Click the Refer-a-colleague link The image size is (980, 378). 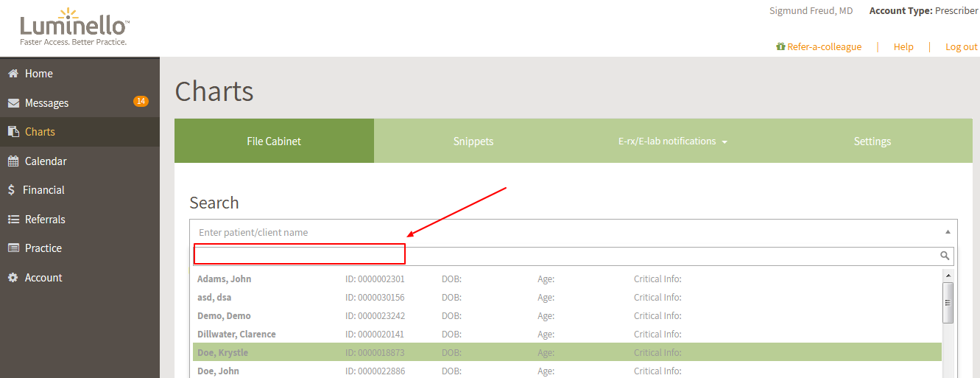click(824, 46)
